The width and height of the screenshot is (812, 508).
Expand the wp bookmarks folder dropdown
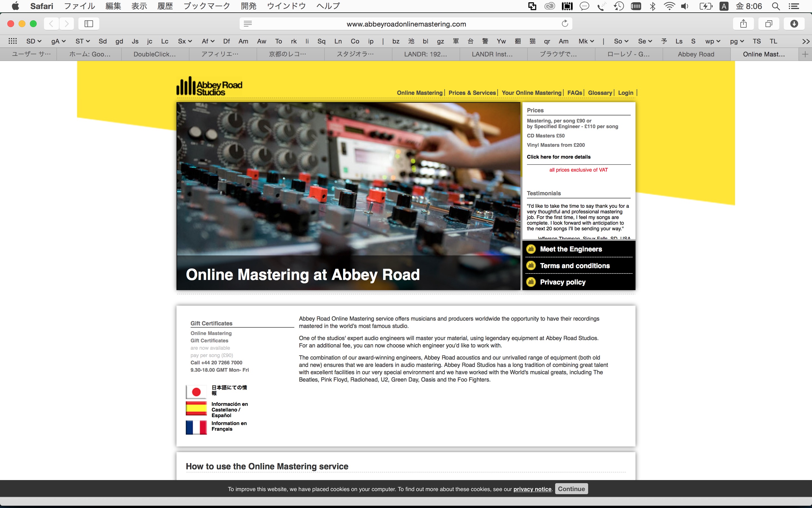713,41
